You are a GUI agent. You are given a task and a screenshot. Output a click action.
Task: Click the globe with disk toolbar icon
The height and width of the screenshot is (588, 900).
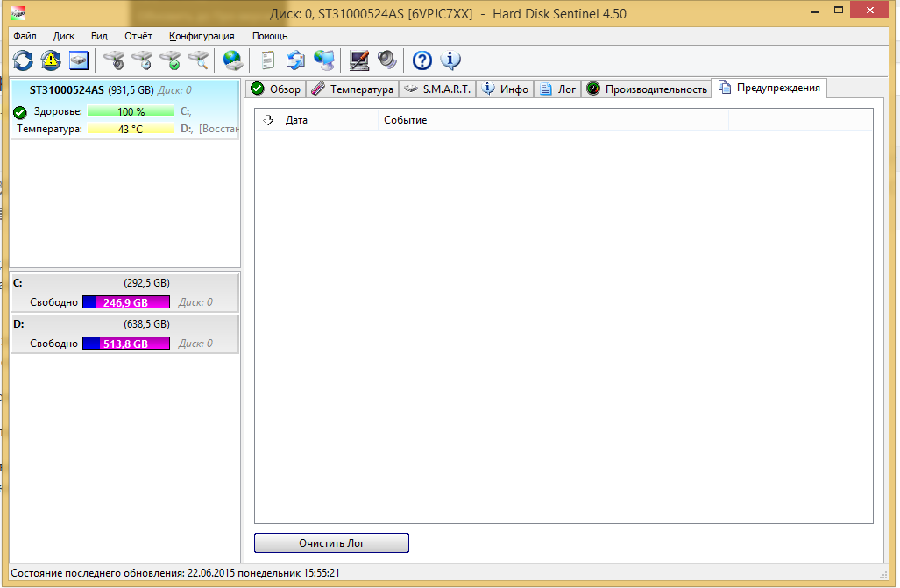click(232, 60)
